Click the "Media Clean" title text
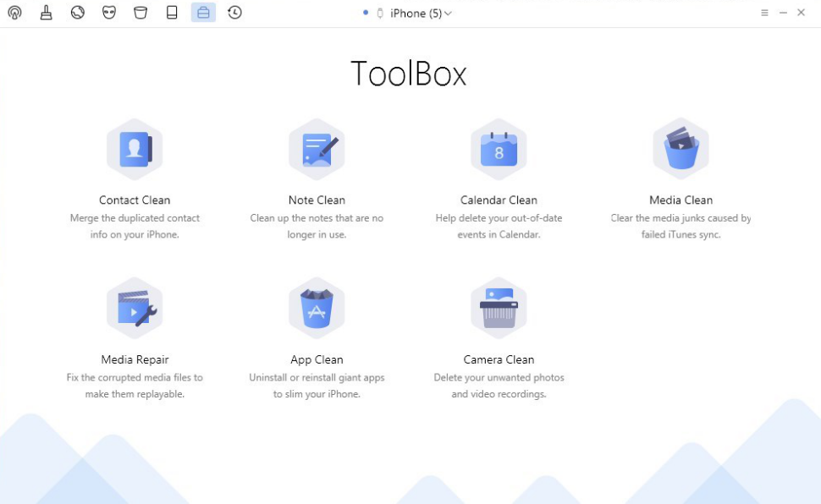Image resolution: width=821 pixels, height=504 pixels. click(681, 200)
